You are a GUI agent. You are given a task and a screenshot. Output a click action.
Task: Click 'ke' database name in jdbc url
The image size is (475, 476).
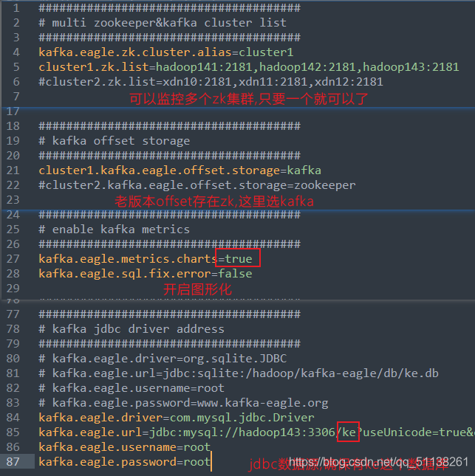(x=349, y=432)
